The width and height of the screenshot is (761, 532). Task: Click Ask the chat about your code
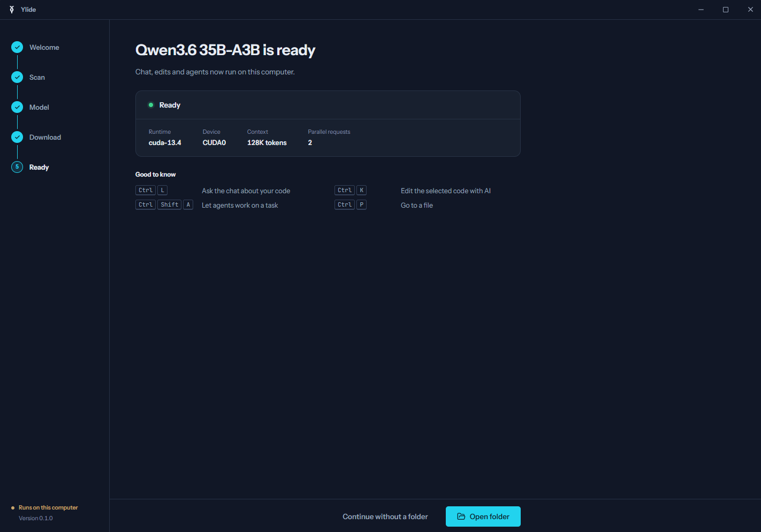coord(246,191)
